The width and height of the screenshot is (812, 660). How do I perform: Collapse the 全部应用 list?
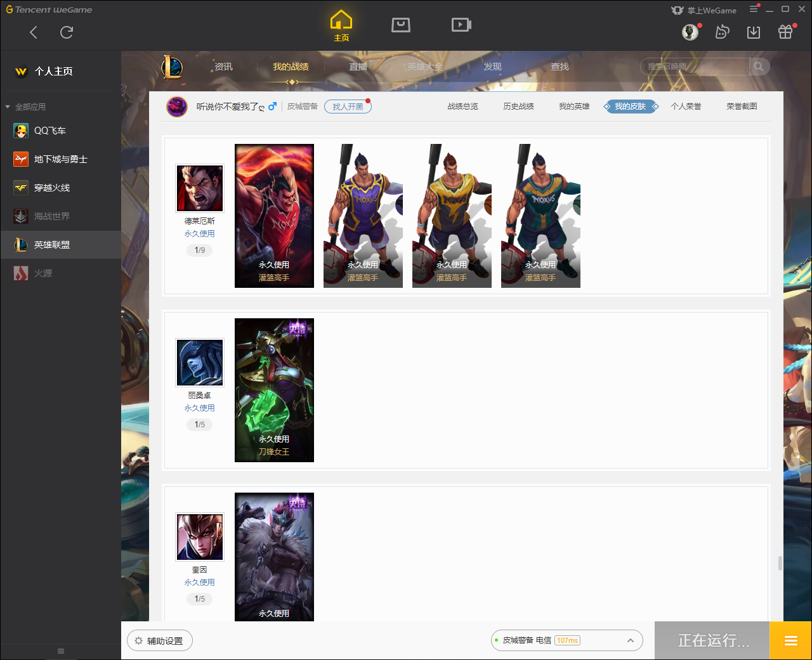click(8, 107)
